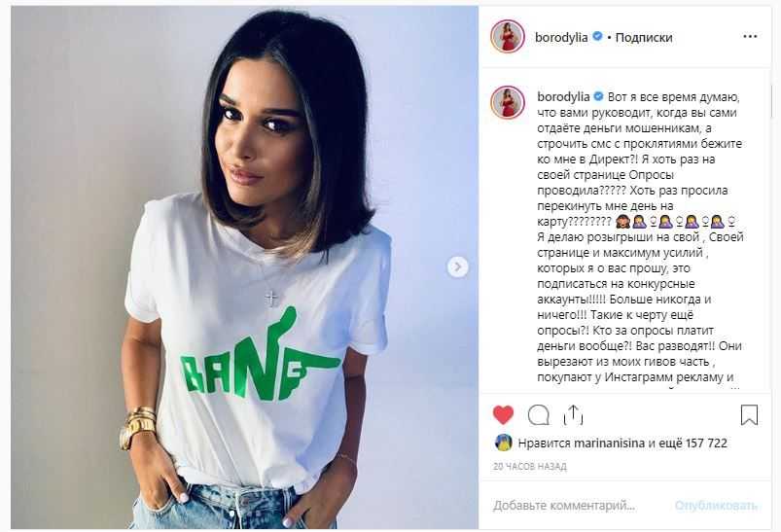The height and width of the screenshot is (532, 781).
Task: Click borodylia username in caption
Action: coord(563,97)
